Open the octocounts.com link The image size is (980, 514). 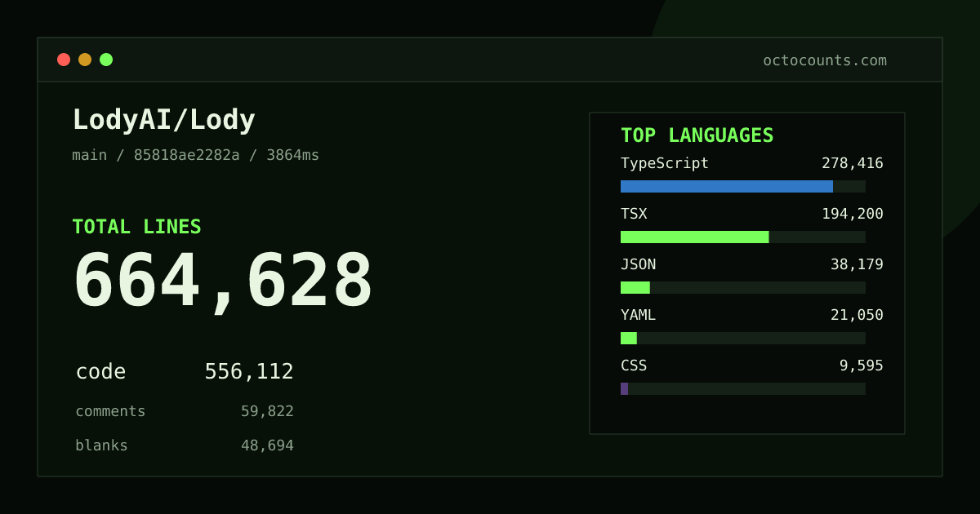[x=825, y=60]
